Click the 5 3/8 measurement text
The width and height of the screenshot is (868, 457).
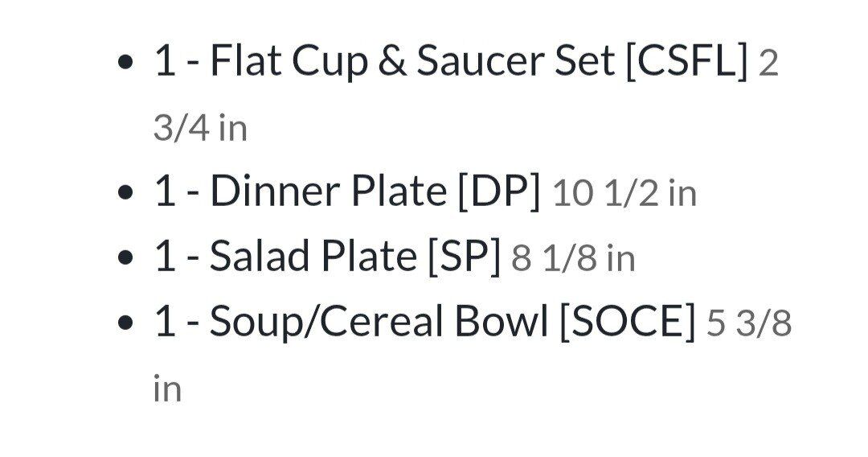749,324
